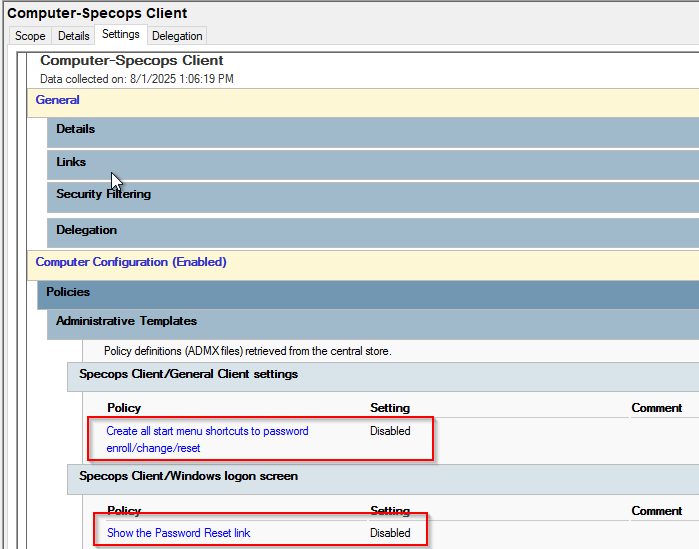The image size is (699, 549).
Task: Open 'Show the Password Reset link' policy
Action: pyautogui.click(x=179, y=533)
